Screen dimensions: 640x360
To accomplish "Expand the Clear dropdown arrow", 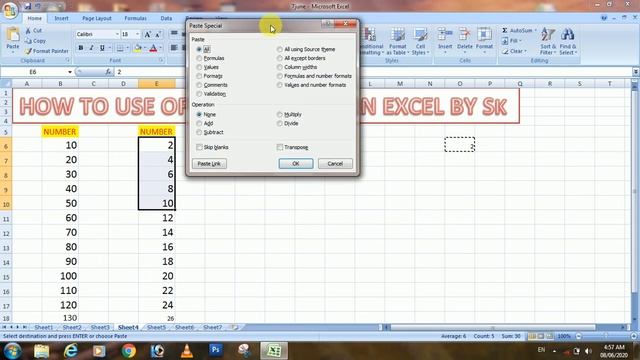I will 526,51.
